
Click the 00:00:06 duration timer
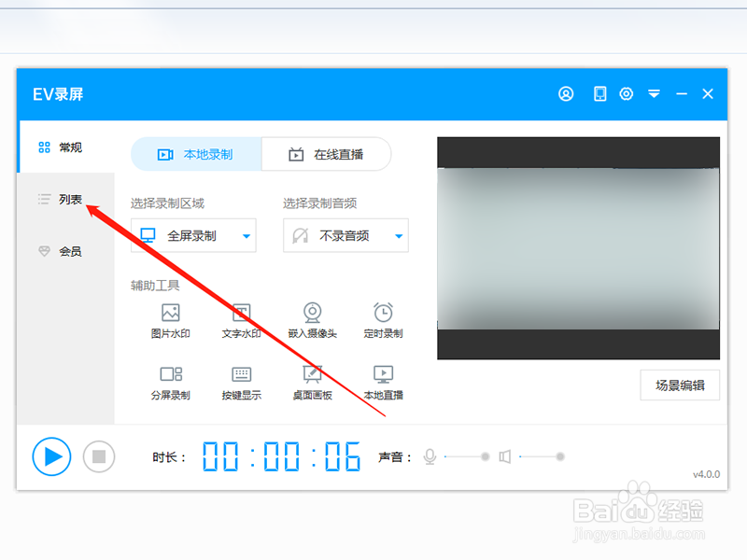[281, 456]
